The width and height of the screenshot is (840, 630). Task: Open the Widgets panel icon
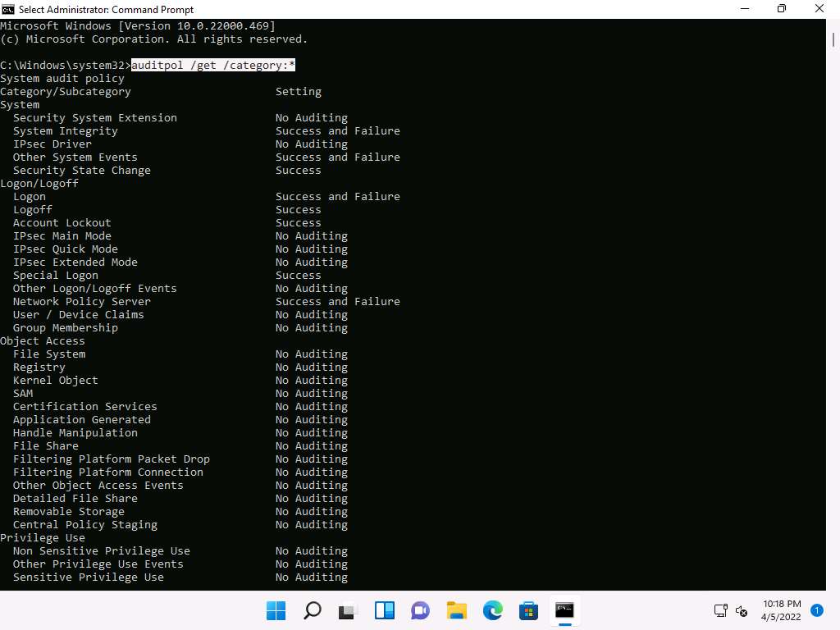(385, 610)
